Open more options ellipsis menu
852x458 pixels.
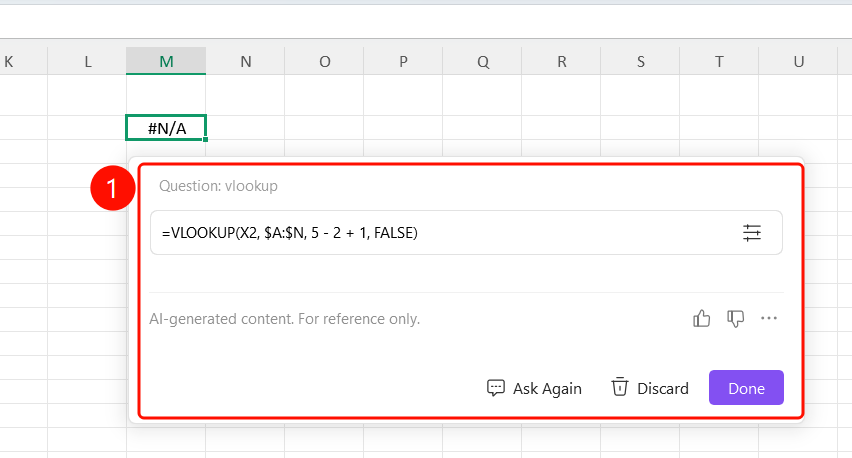point(769,318)
